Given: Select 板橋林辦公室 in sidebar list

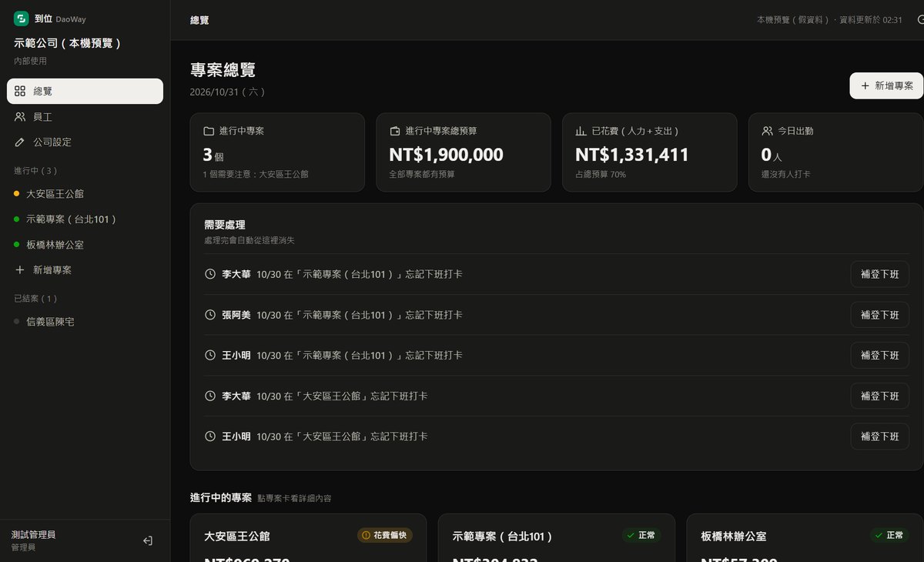Looking at the screenshot, I should point(85,245).
